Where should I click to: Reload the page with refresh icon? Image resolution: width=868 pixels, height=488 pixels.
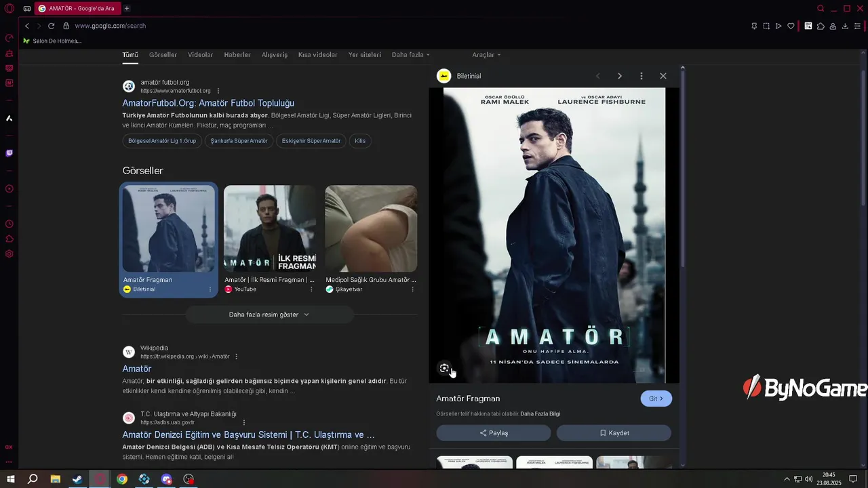coord(51,26)
